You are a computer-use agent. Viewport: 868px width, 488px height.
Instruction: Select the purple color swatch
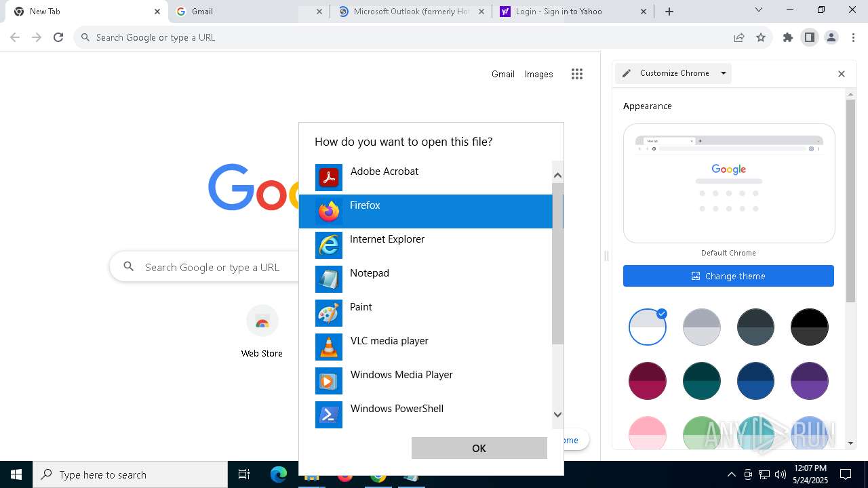pyautogui.click(x=810, y=381)
